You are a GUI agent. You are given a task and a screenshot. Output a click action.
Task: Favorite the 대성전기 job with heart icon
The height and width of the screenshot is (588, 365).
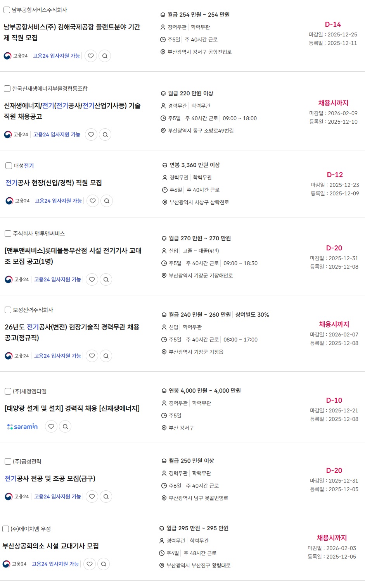pyautogui.click(x=93, y=201)
